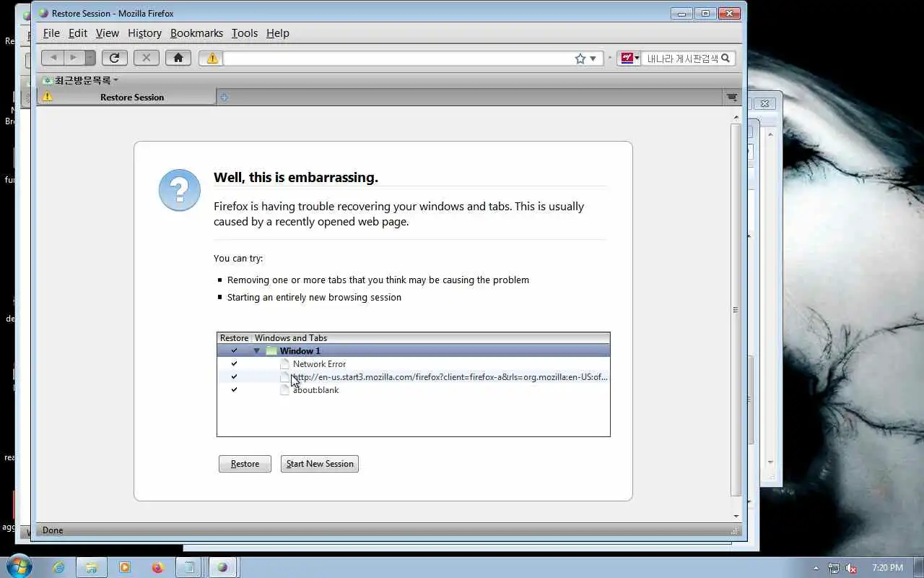Image resolution: width=924 pixels, height=578 pixels.
Task: Click the active Firefox window taskbar button
Action: pyautogui.click(x=222, y=567)
